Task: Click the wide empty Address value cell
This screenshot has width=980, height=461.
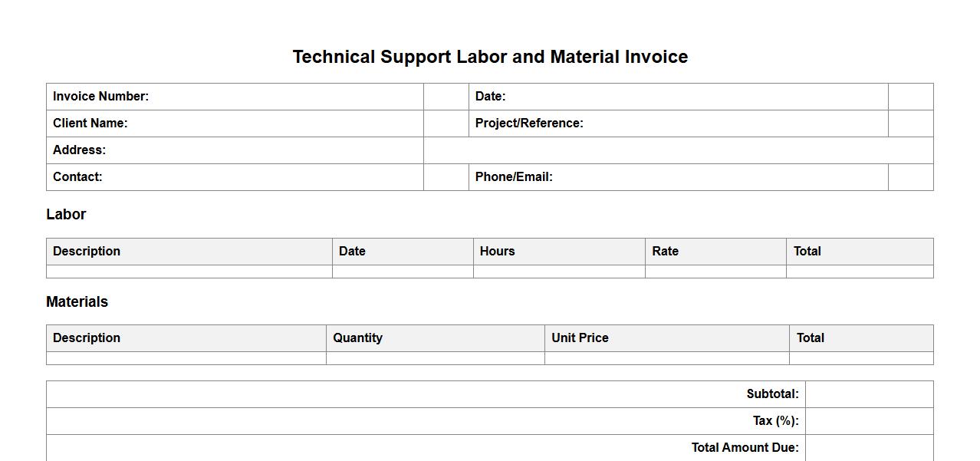Action: [x=678, y=150]
